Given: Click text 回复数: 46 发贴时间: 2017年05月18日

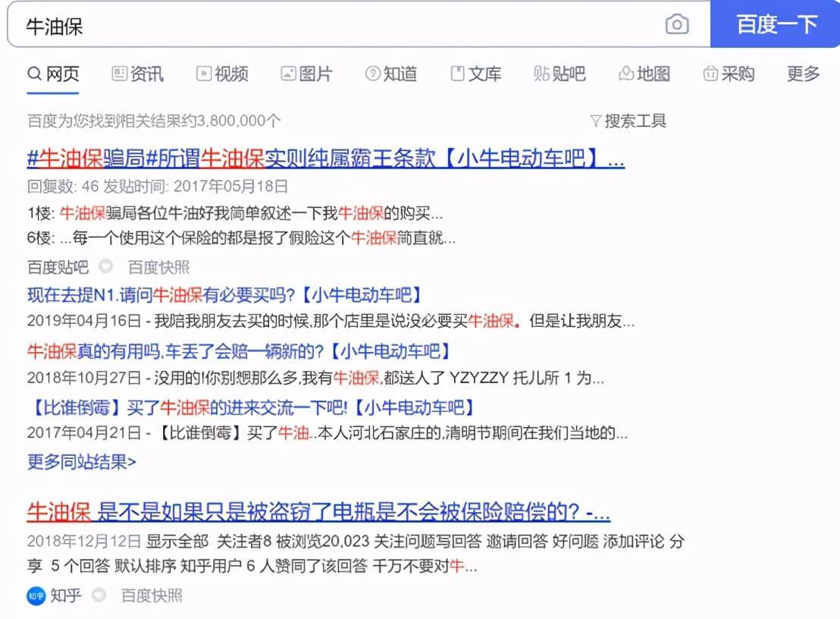Looking at the screenshot, I should tap(158, 187).
